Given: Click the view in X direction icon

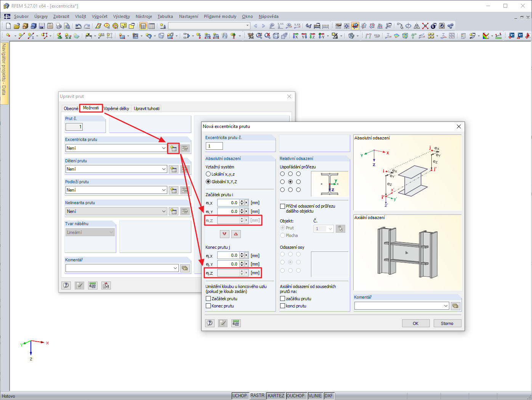Looking at the screenshot, I should coord(296,36).
